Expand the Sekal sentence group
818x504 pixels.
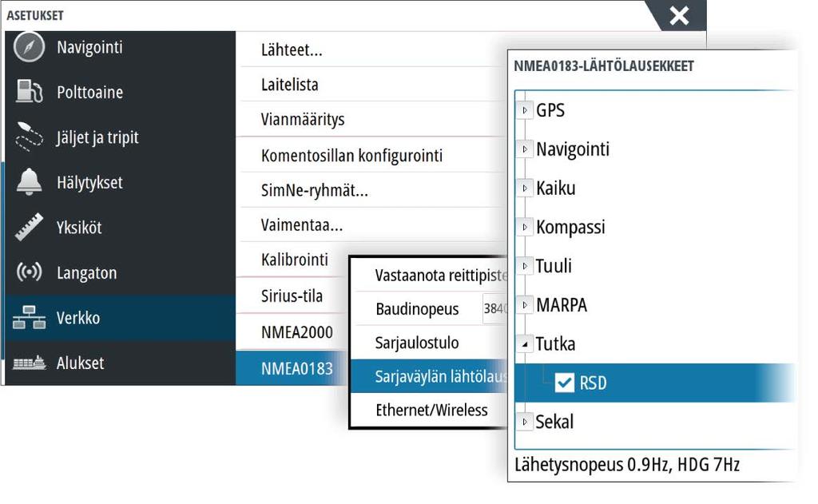click(525, 422)
